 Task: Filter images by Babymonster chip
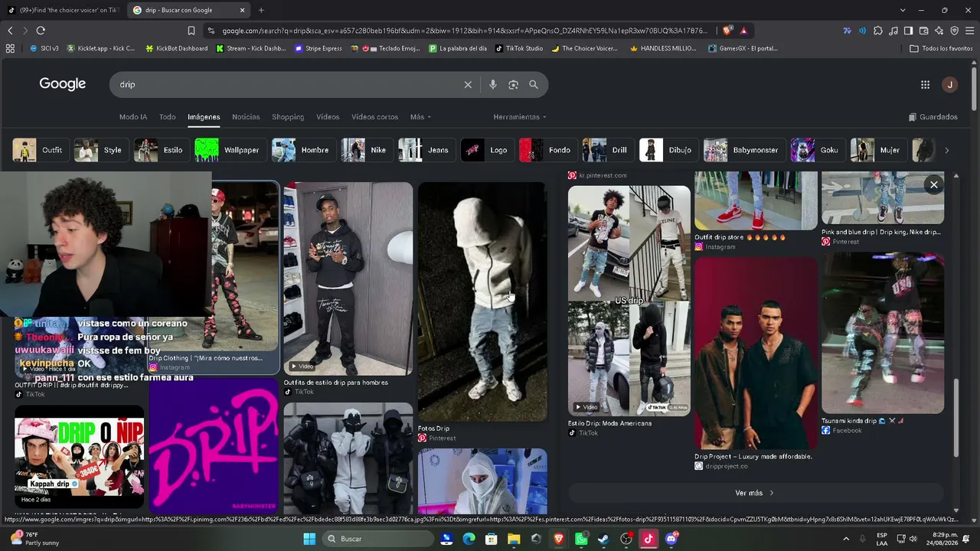745,150
